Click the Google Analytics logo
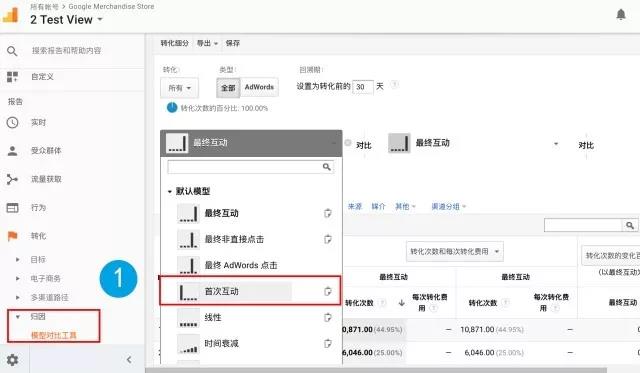This screenshot has height=373, width=640. (x=11, y=16)
